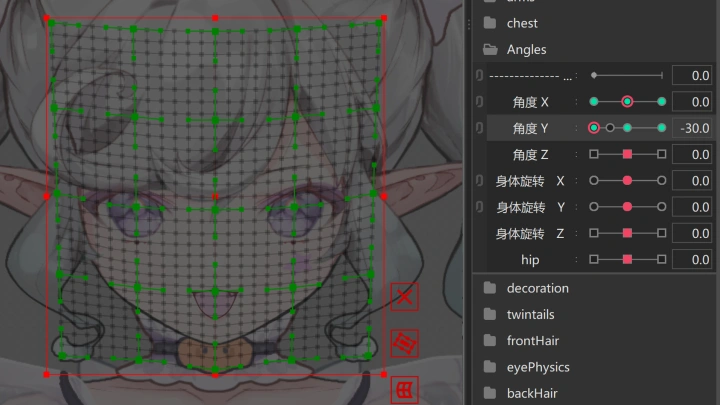Click the bottom-left red bounding box corner handle
The image size is (720, 405).
click(46, 375)
